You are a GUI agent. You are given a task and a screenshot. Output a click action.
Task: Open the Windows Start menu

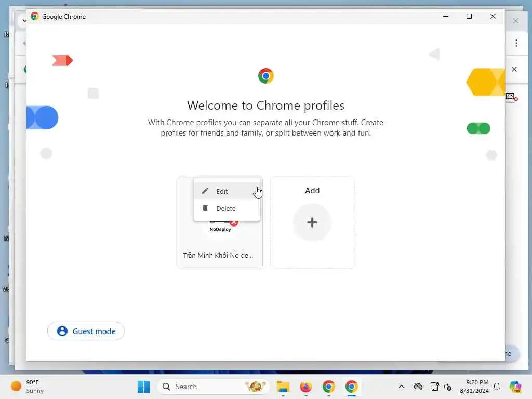(x=143, y=387)
